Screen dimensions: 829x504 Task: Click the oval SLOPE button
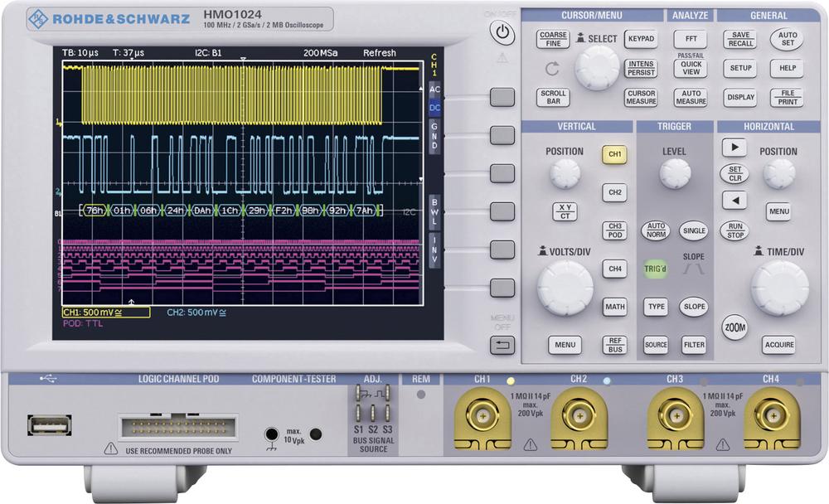(694, 307)
